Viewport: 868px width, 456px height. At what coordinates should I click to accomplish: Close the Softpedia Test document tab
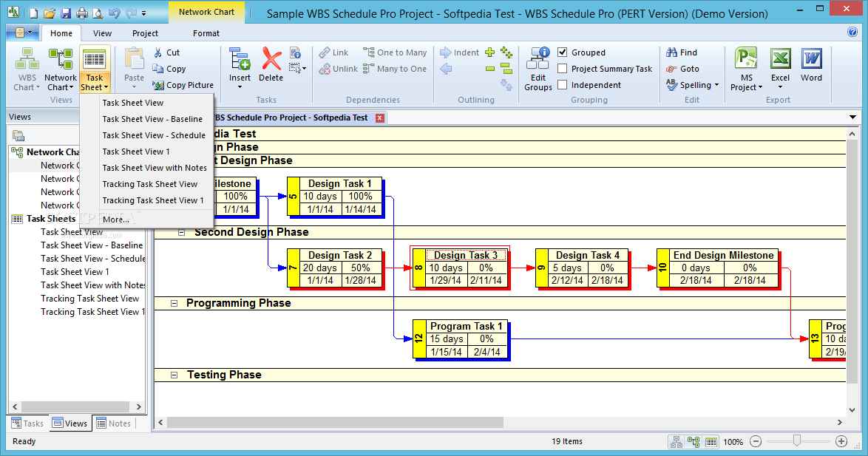[380, 118]
